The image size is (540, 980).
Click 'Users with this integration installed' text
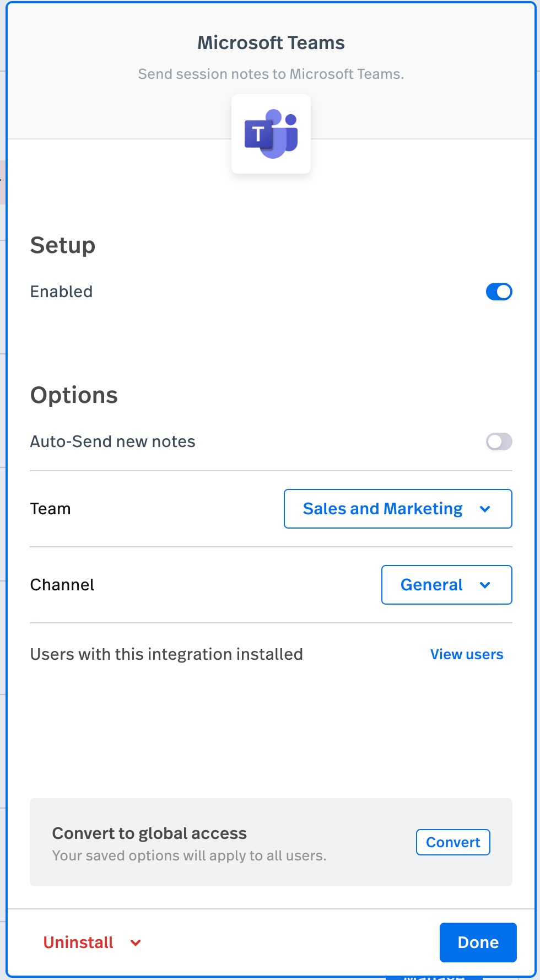(x=166, y=654)
